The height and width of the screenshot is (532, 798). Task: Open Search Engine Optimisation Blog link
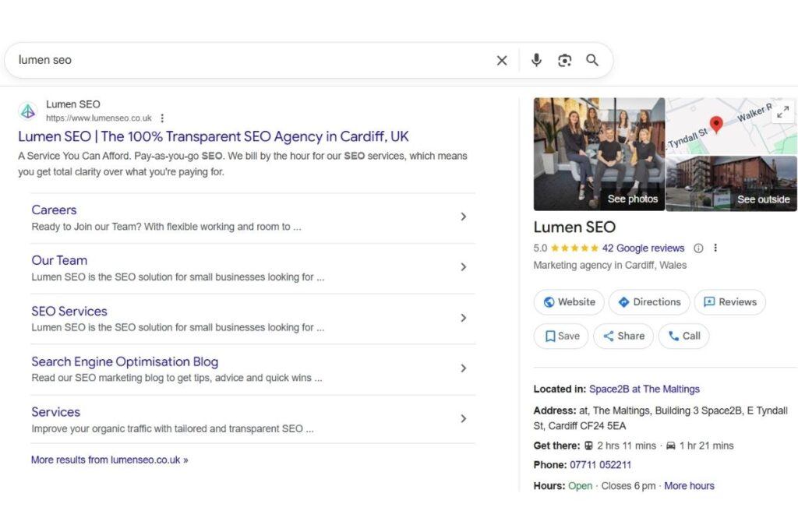[125, 361]
